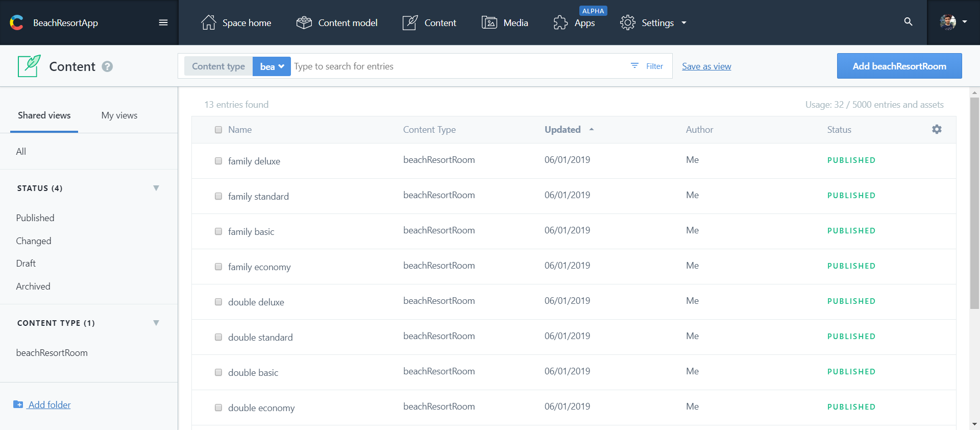Click the Author column header
980x430 pixels.
pos(699,130)
